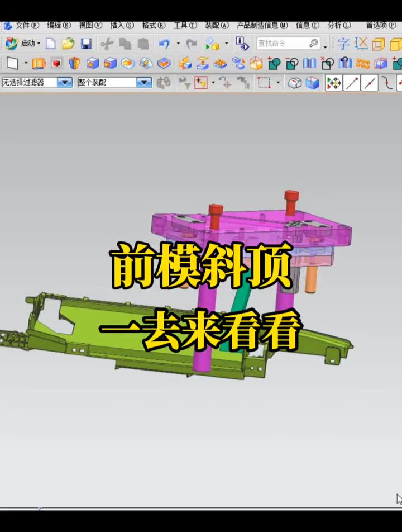Expand the 整个装配 dropdown arrow
This screenshot has width=402, height=532.
pos(144,83)
